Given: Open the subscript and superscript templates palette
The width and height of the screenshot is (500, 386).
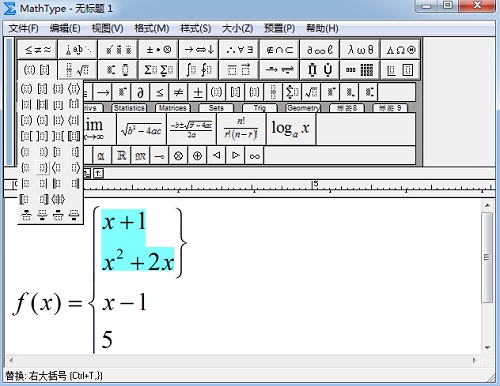Looking at the screenshot, I should coord(118,70).
